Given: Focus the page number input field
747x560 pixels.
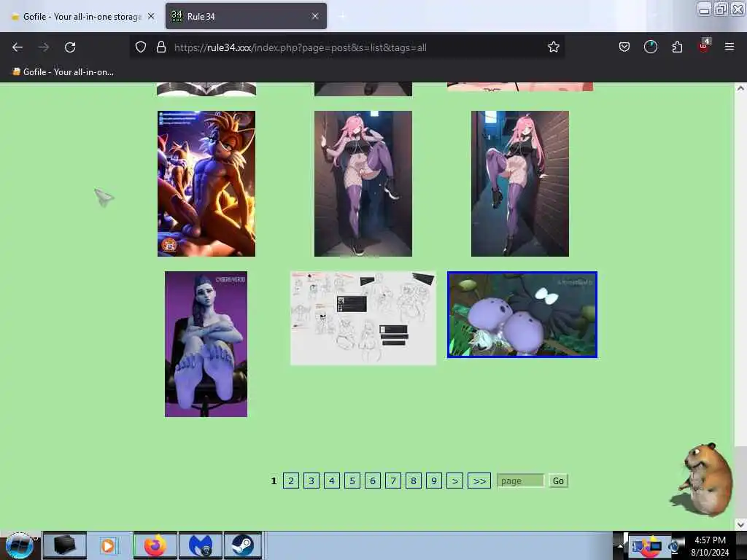Looking at the screenshot, I should point(520,481).
